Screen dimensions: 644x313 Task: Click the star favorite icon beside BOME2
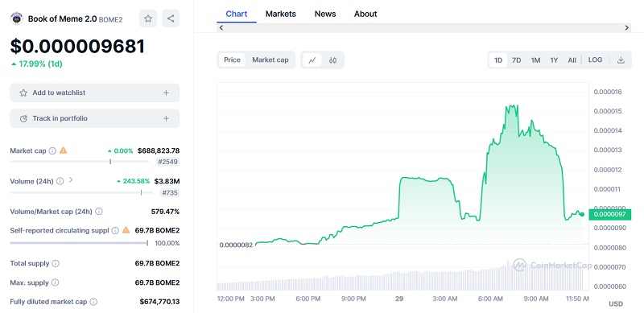coord(148,19)
